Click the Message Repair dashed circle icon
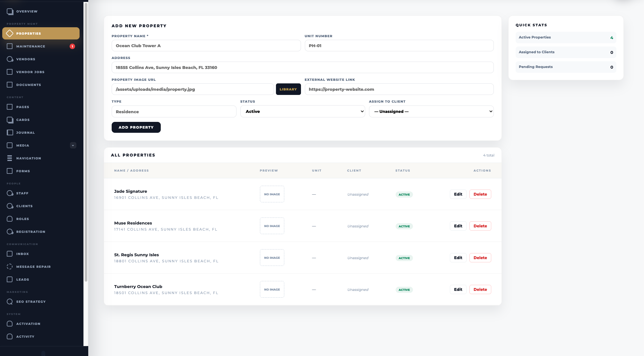The width and height of the screenshot is (644, 356). pos(10,267)
